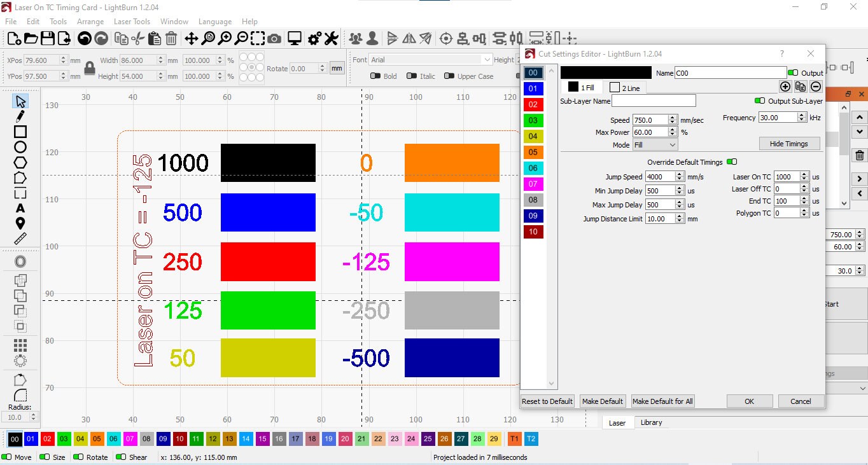Click the mm units toggle button

[x=337, y=68]
